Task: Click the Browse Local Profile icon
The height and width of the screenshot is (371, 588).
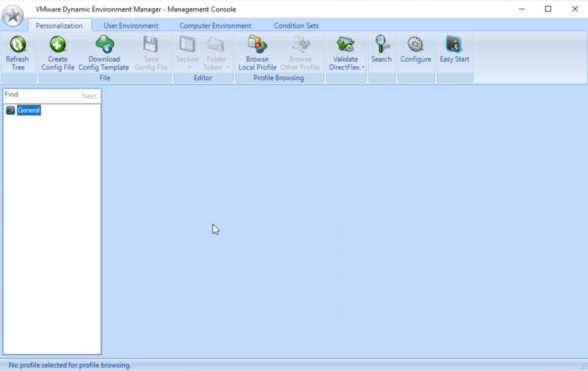Action: point(257,45)
